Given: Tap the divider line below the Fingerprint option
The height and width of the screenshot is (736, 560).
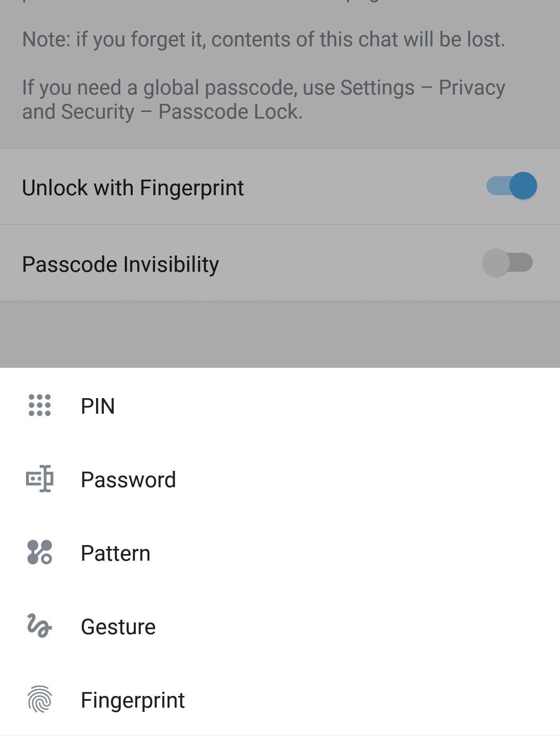Looking at the screenshot, I should tap(280, 734).
